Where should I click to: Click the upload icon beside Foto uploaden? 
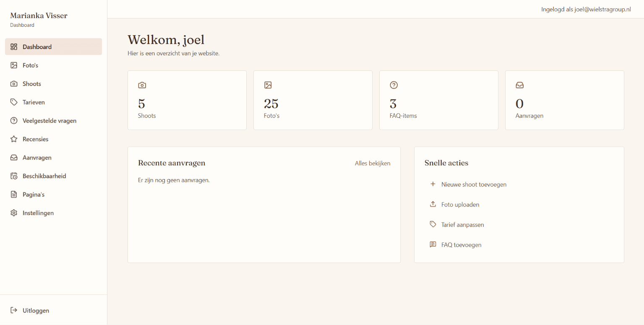(x=433, y=204)
